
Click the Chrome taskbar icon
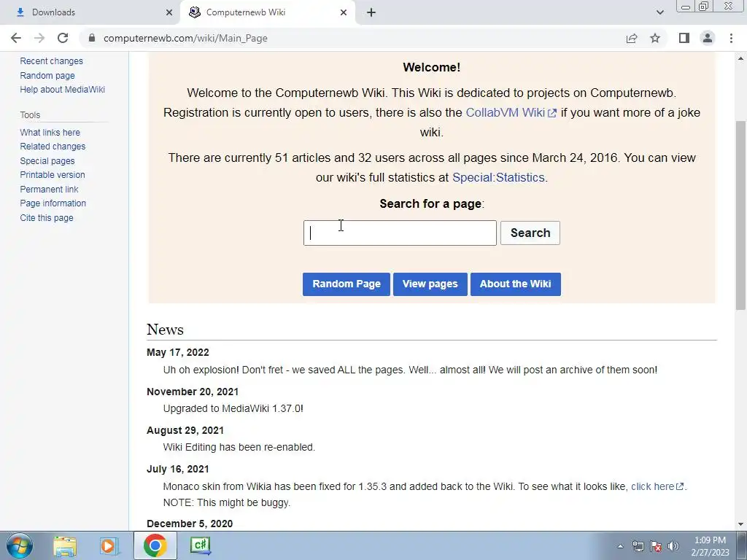click(x=155, y=545)
